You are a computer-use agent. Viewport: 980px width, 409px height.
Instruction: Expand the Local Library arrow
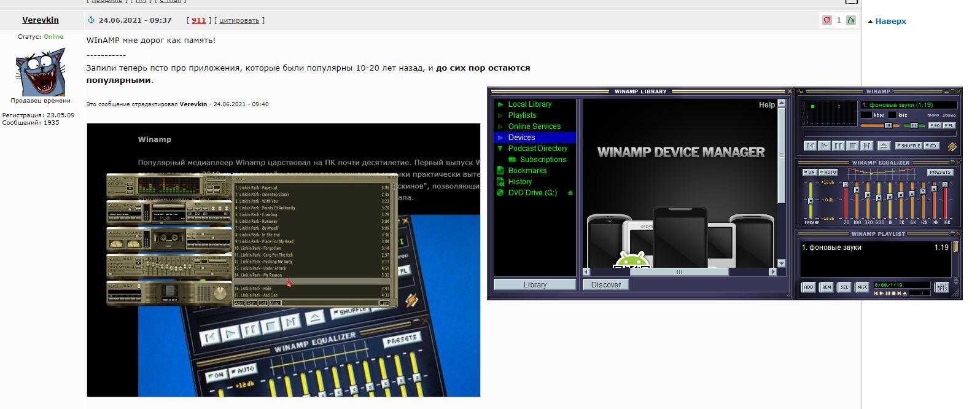click(500, 104)
